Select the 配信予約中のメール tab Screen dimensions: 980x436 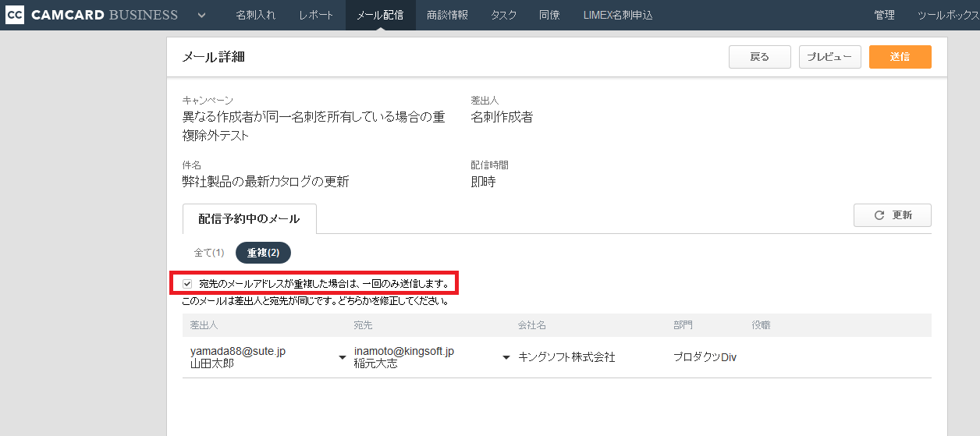point(250,219)
